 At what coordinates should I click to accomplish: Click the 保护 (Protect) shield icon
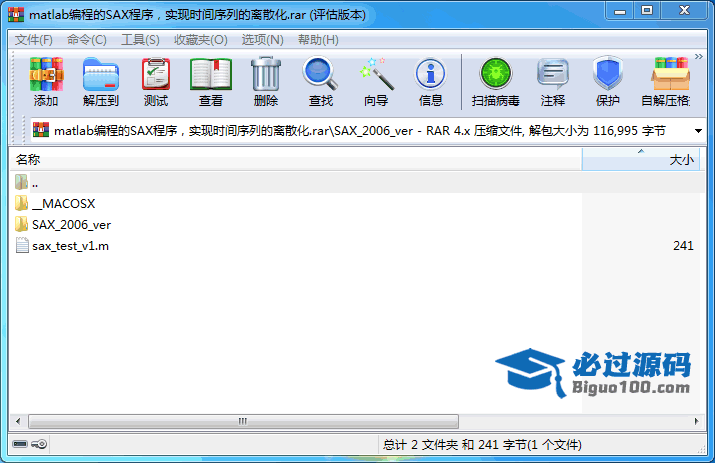(x=608, y=74)
